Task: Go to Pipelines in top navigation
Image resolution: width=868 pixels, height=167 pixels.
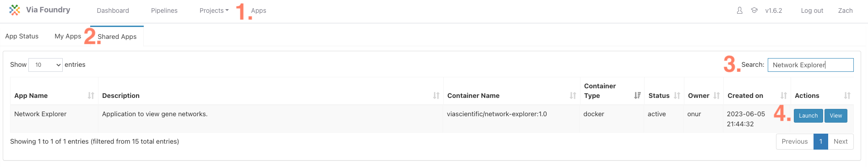Action: 164,11
